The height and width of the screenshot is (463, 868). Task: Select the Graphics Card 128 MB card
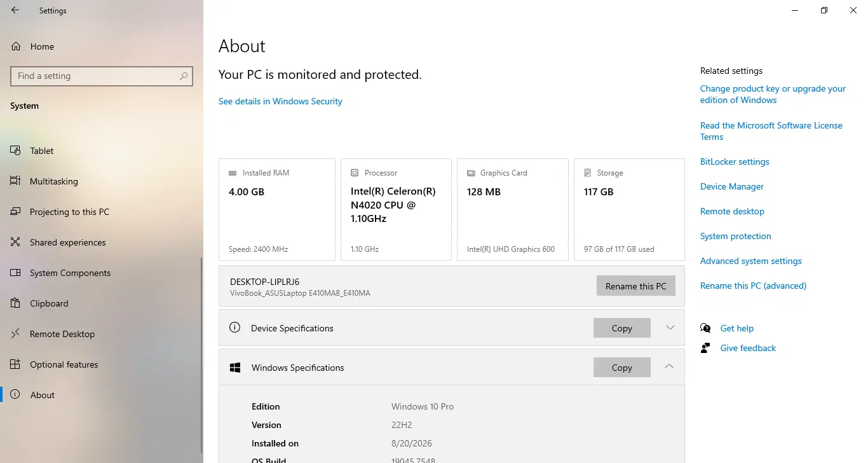coord(513,209)
